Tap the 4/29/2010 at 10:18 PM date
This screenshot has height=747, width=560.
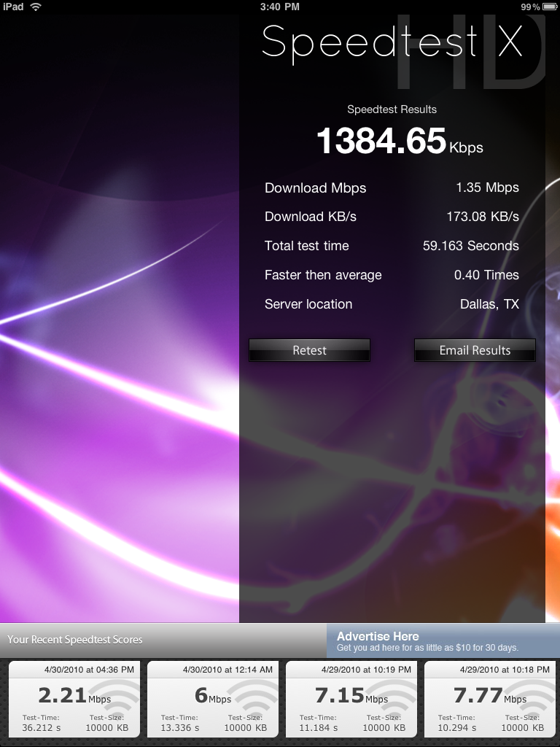coord(505,670)
